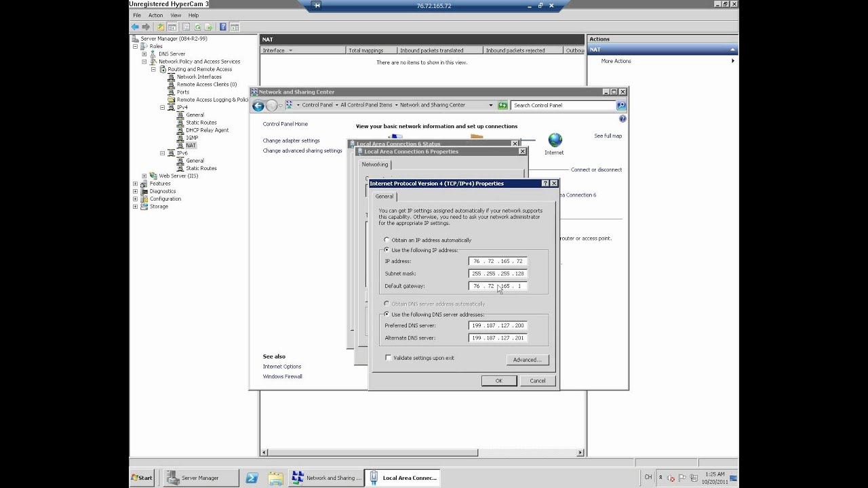Open the Help icon in Server Manager toolbar
The image size is (868, 488).
pos(223,27)
